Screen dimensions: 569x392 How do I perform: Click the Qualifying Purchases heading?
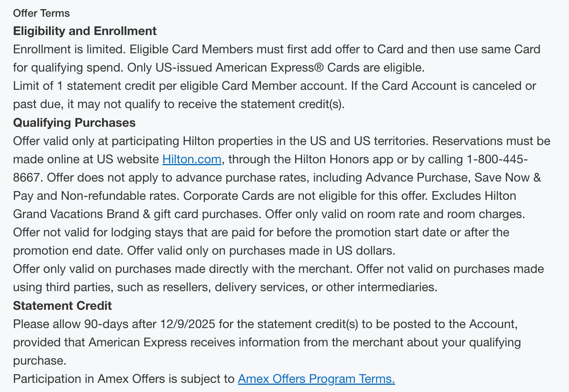74,123
